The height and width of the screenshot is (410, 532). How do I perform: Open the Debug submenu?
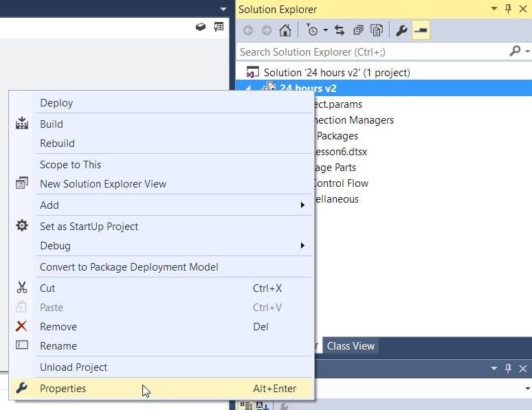coord(161,246)
